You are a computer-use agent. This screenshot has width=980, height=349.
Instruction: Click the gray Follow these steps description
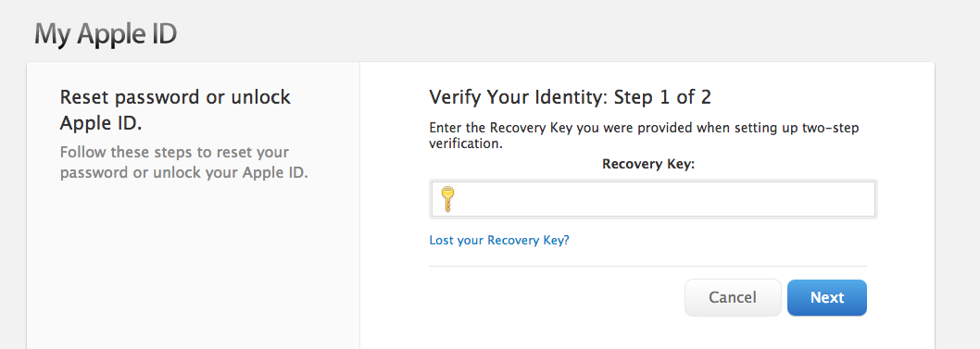click(x=184, y=162)
